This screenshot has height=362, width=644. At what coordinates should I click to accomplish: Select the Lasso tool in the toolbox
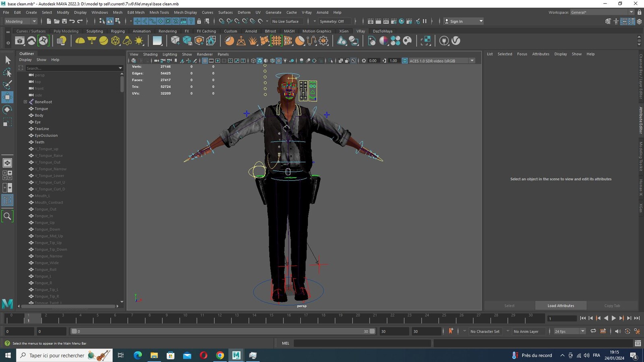(8, 72)
